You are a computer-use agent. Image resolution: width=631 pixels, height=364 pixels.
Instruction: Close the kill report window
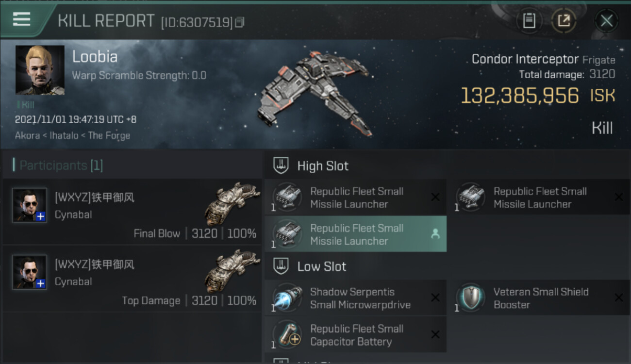click(606, 20)
